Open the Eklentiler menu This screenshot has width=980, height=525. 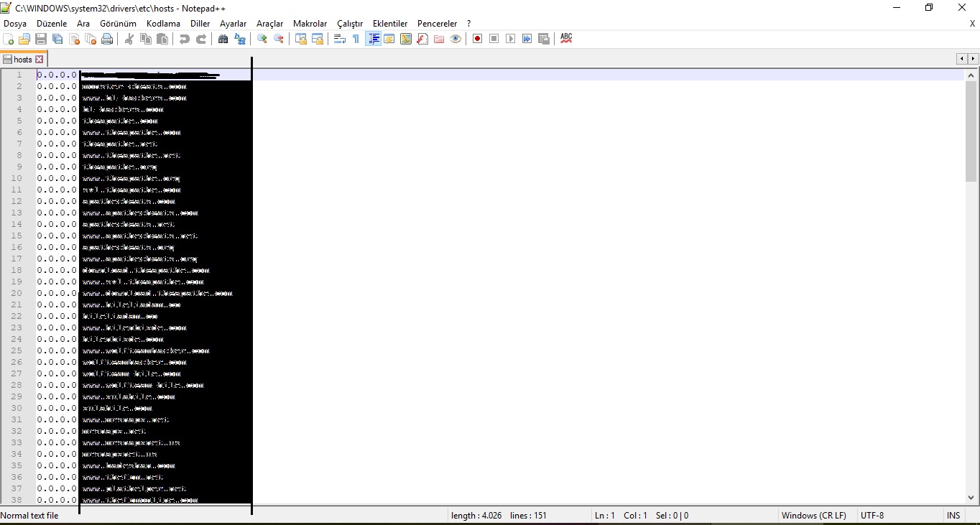pyautogui.click(x=390, y=24)
